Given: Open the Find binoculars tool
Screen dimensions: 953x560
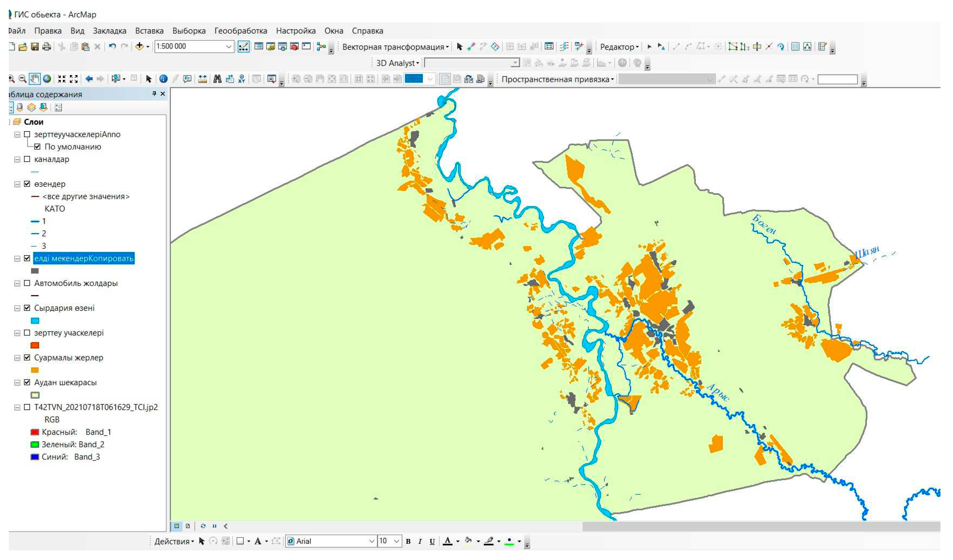Looking at the screenshot, I should coord(218,79).
